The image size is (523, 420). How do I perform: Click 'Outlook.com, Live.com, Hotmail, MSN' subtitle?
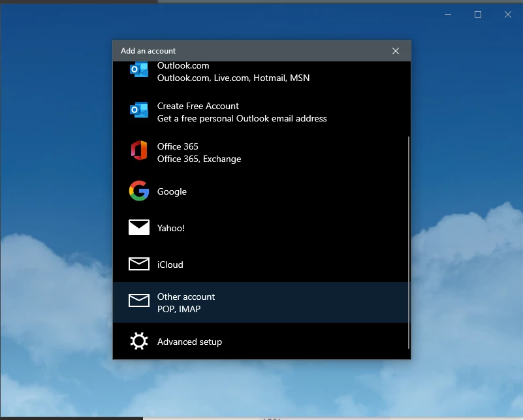coord(233,78)
